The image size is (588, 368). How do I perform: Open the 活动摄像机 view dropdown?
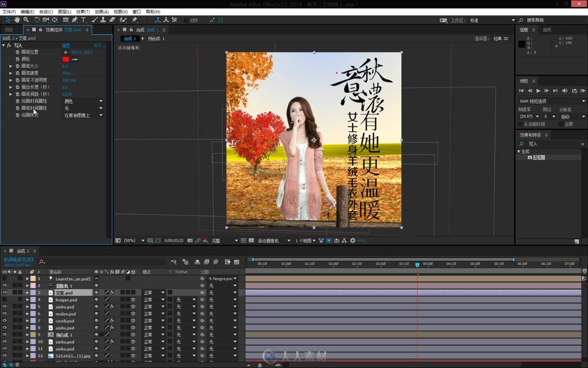[x=274, y=241]
